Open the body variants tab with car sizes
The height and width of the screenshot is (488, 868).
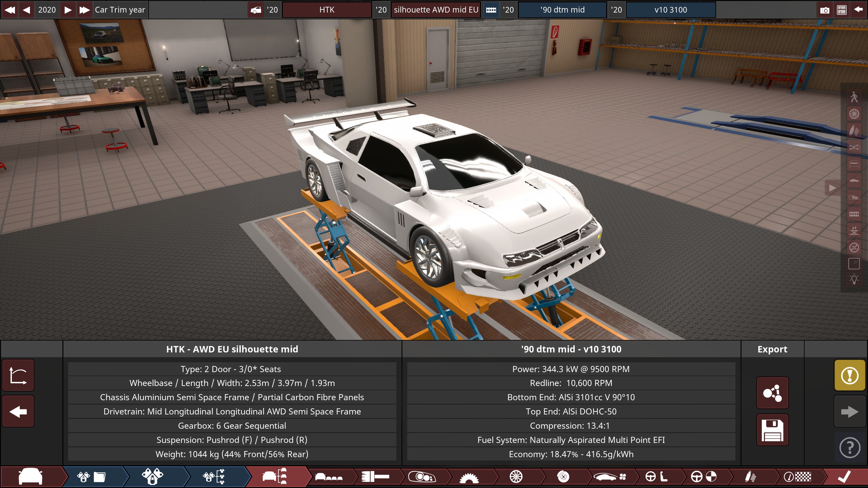coord(329,477)
